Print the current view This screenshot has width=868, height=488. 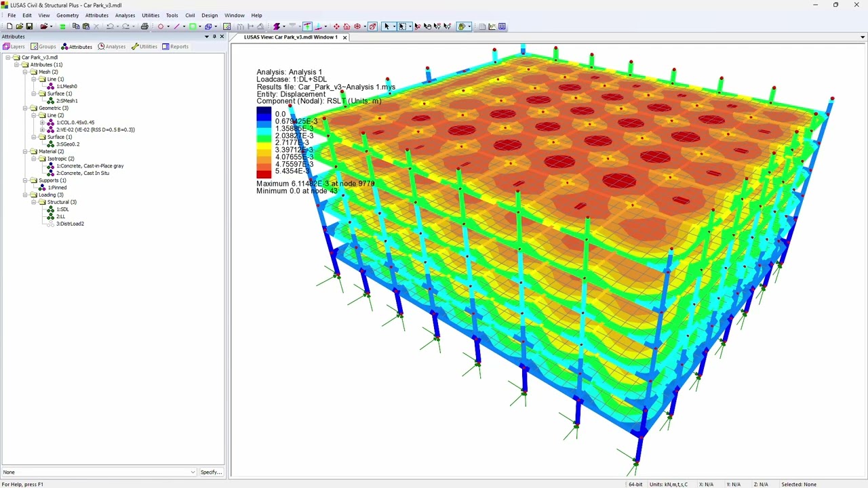[144, 26]
